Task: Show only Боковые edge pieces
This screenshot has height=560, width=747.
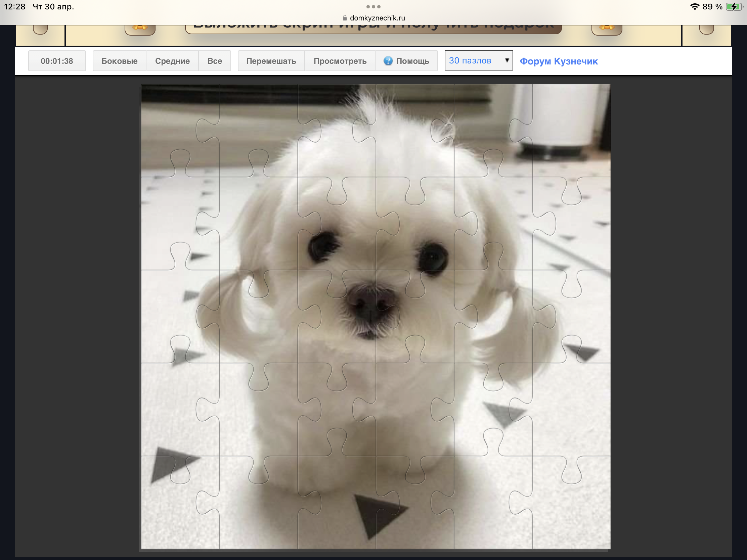Action: tap(120, 61)
